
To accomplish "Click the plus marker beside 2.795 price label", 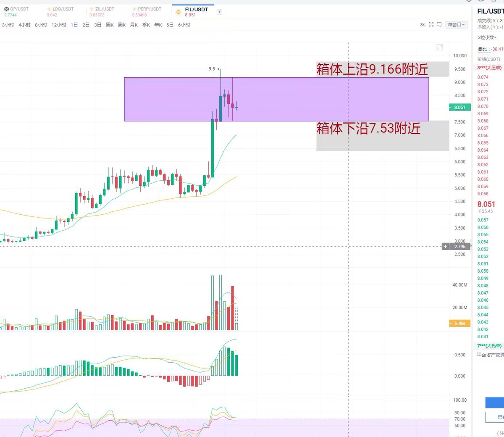I will point(446,247).
